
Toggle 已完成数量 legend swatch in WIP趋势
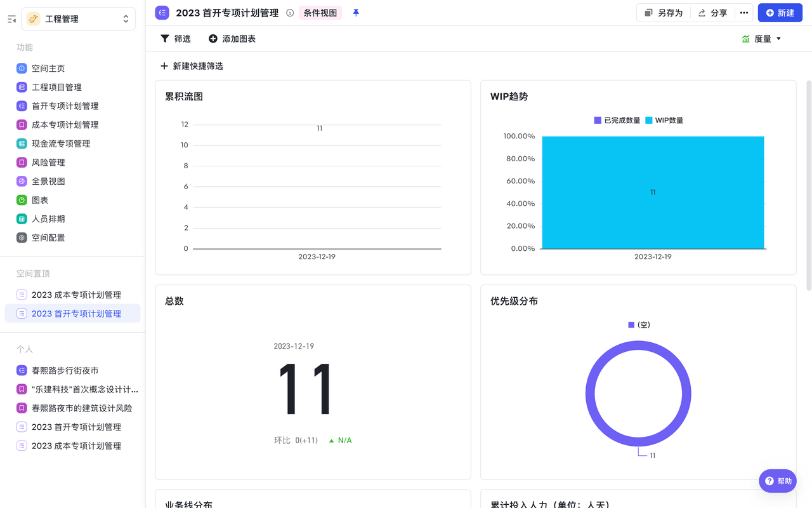(x=598, y=120)
